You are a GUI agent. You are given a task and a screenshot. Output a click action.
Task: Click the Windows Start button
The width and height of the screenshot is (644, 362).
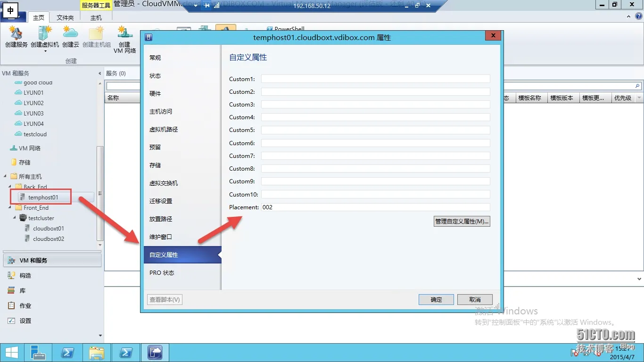click(11, 353)
